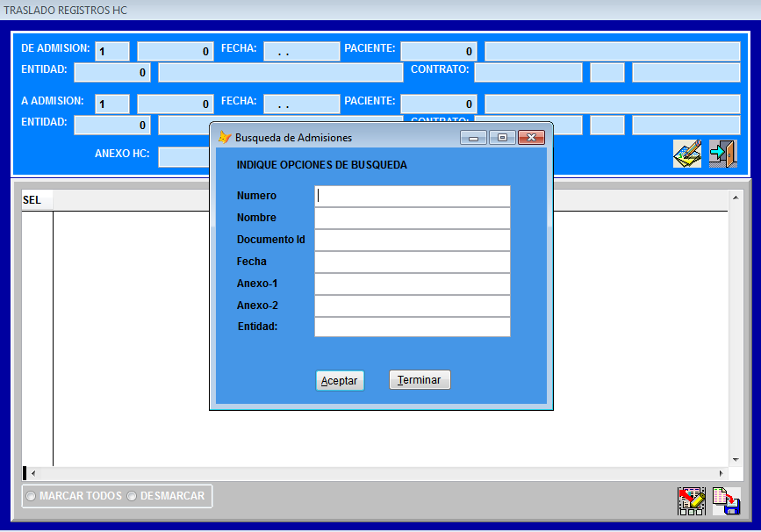Click the Busqueda de Admisiones title icon
This screenshot has height=532, width=761.
[225, 137]
